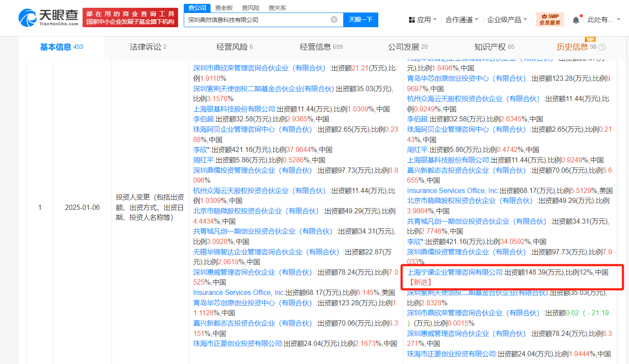Select the 查风险 search tab

pos(251,8)
